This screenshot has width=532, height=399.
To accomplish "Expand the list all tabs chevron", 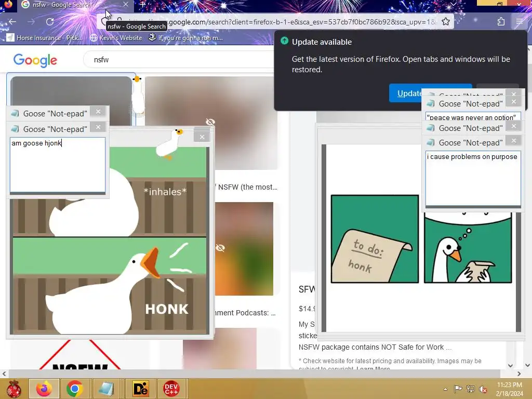I will coord(453,4).
